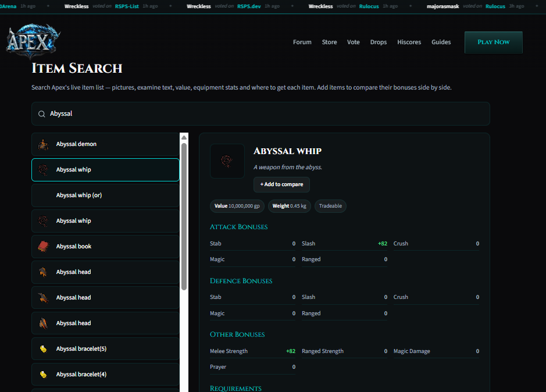Click the Abyssal bracelet(4) gold icon
The height and width of the screenshot is (392, 546).
click(x=43, y=375)
